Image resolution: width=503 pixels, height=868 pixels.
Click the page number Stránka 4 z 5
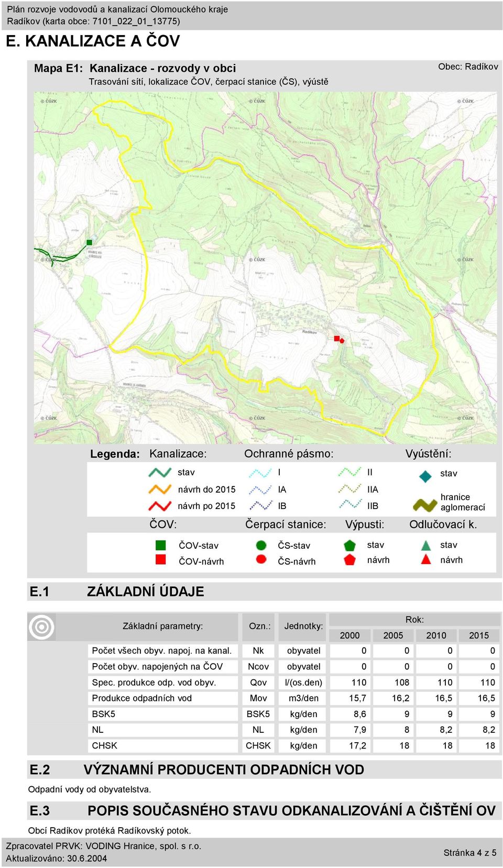[470, 853]
